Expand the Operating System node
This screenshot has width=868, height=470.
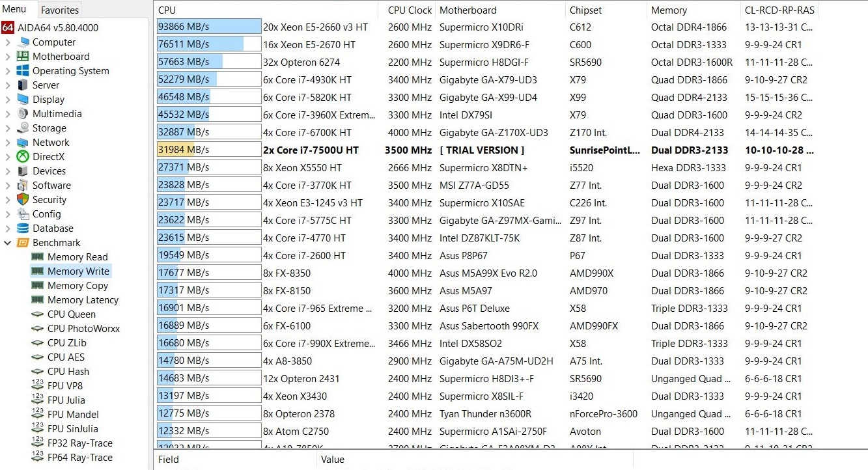tap(8, 71)
